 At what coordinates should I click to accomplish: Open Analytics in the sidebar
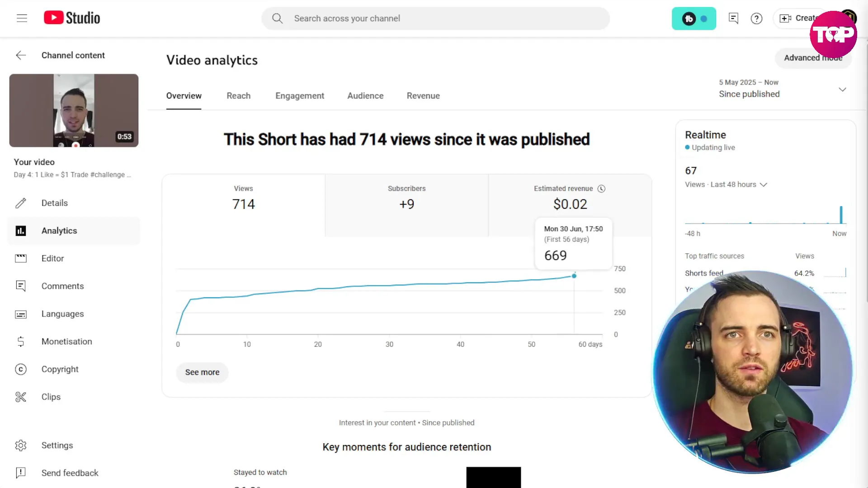pyautogui.click(x=74, y=231)
